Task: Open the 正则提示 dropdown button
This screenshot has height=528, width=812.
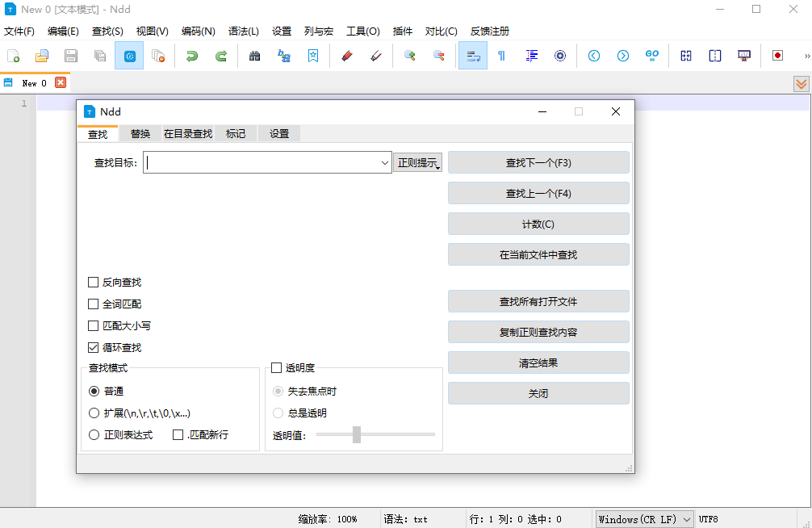Action: (417, 162)
